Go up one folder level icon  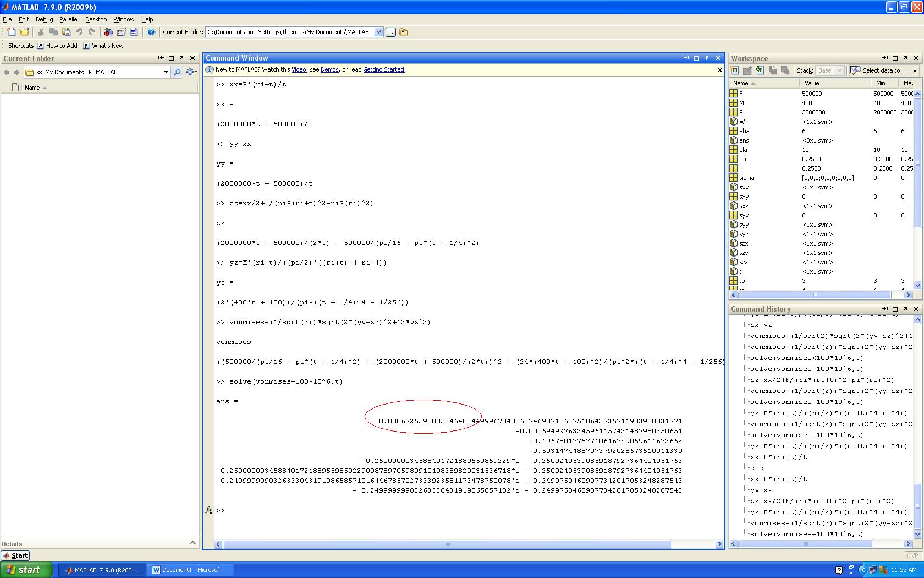(x=404, y=32)
